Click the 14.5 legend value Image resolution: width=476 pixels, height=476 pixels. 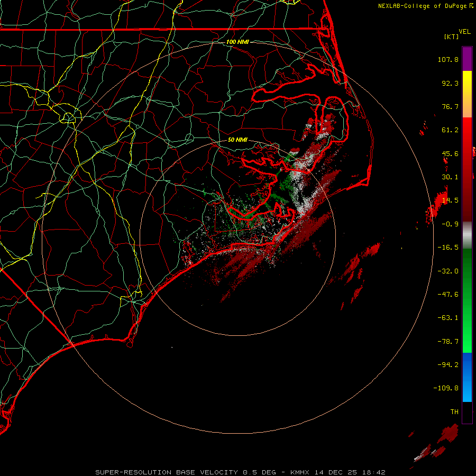(450, 200)
